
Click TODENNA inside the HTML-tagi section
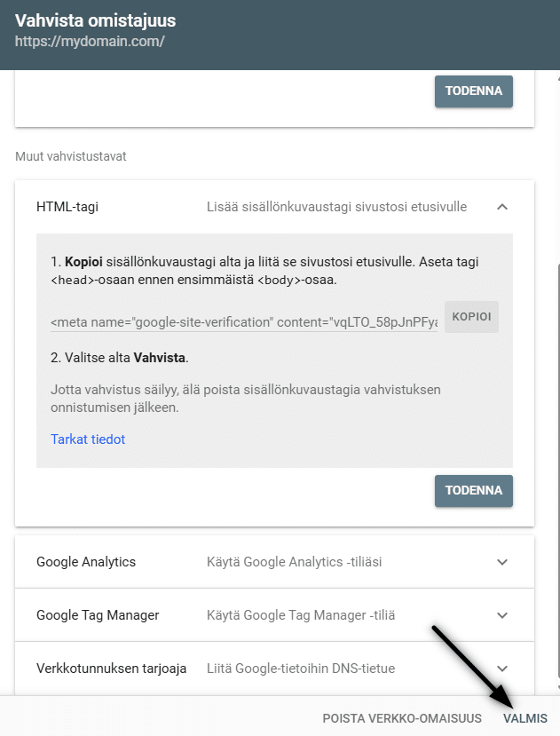tap(473, 490)
